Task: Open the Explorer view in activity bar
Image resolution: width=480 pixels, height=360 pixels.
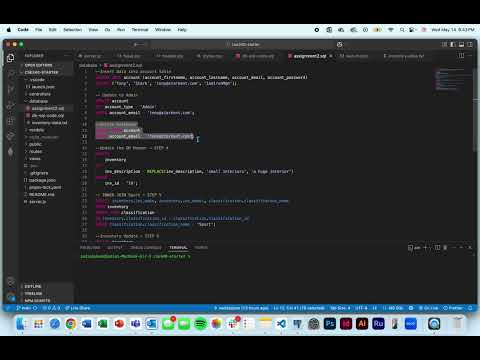Action: click(x=10, y=58)
